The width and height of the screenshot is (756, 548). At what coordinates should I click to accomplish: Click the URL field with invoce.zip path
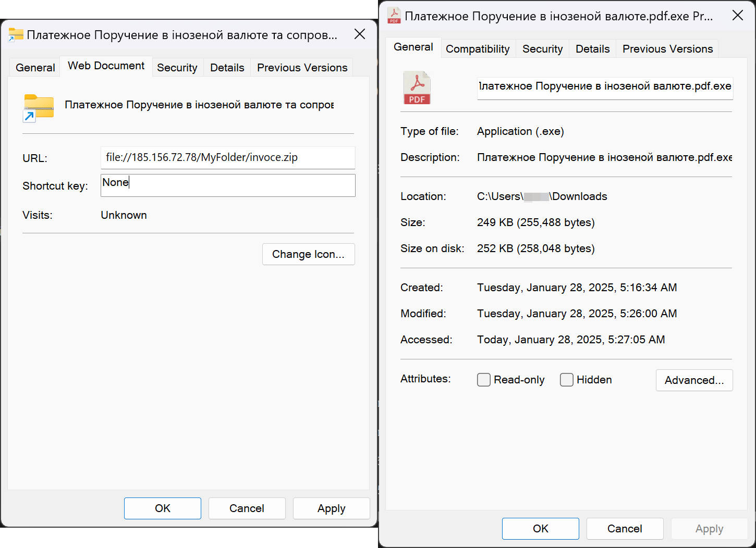tap(228, 158)
